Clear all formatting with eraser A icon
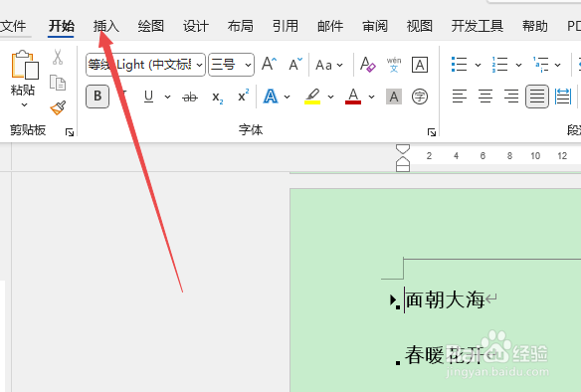 [367, 64]
